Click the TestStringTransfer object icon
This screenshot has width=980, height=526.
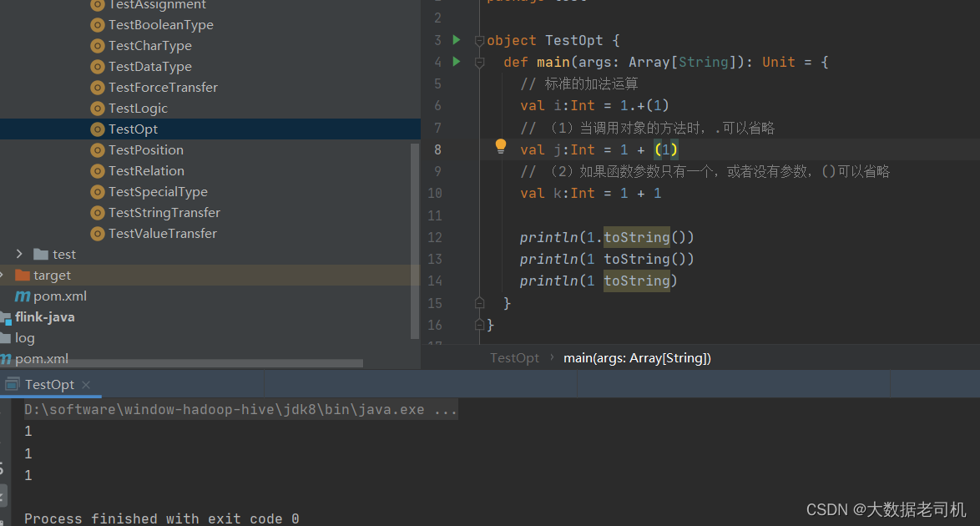tap(97, 213)
